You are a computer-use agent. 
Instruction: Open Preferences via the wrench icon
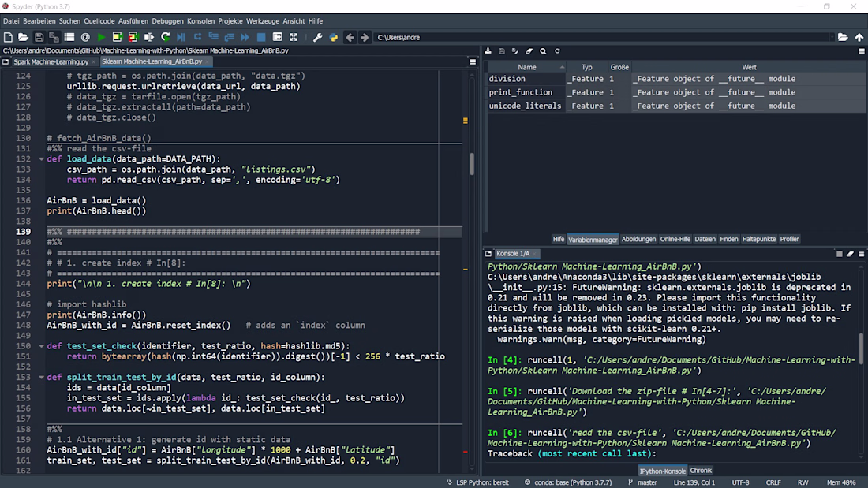(317, 37)
